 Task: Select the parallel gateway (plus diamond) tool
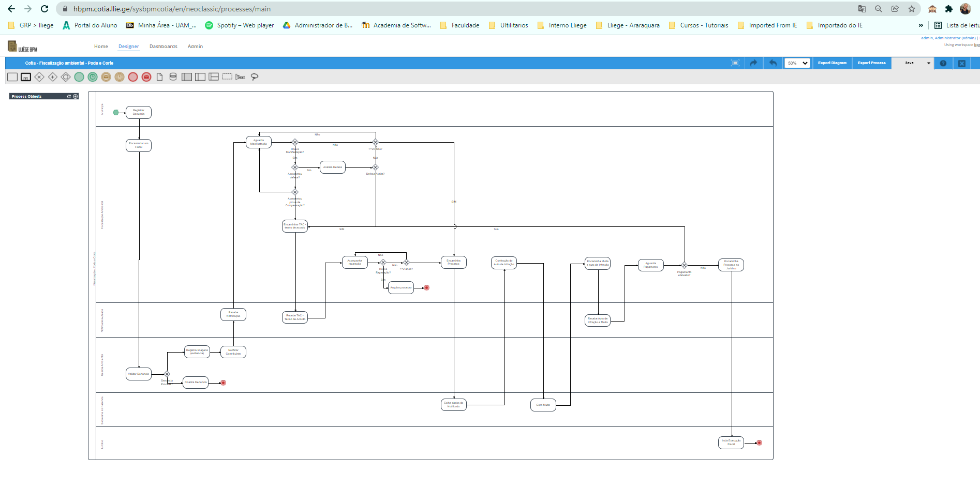point(53,77)
